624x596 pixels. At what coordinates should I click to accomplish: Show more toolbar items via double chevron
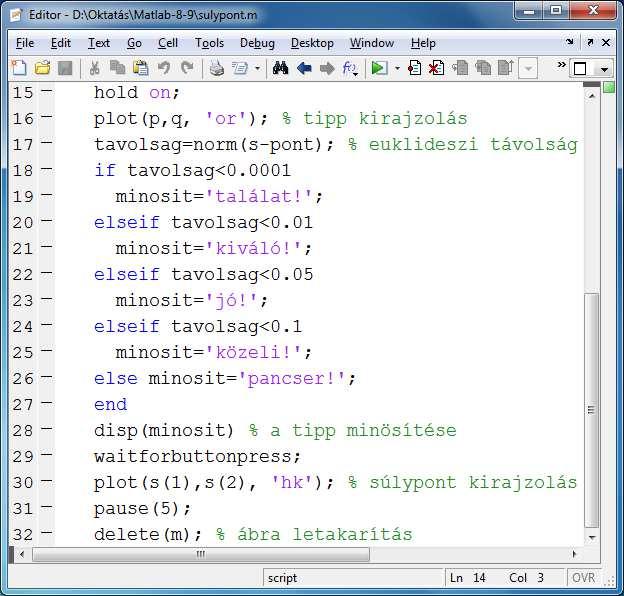click(x=561, y=64)
